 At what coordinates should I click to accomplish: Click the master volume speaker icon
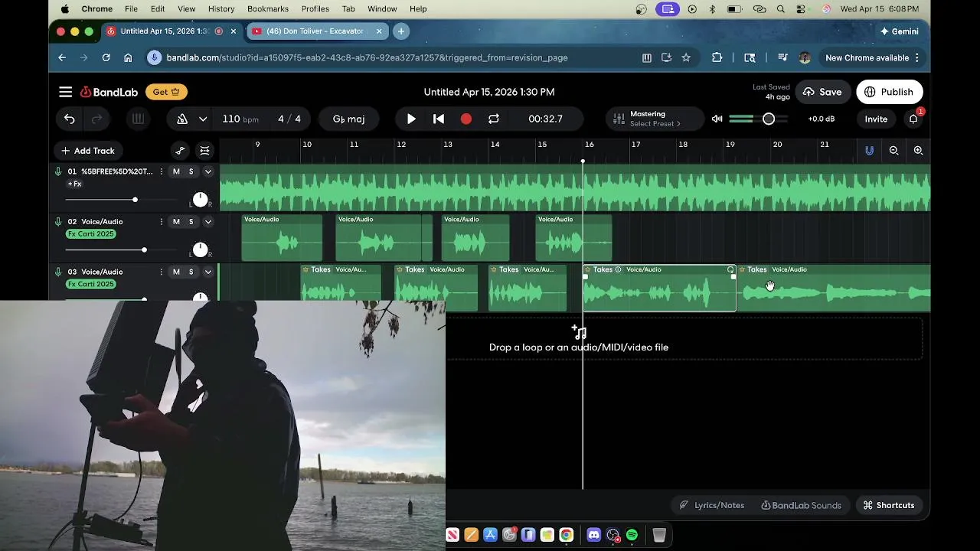pos(717,119)
